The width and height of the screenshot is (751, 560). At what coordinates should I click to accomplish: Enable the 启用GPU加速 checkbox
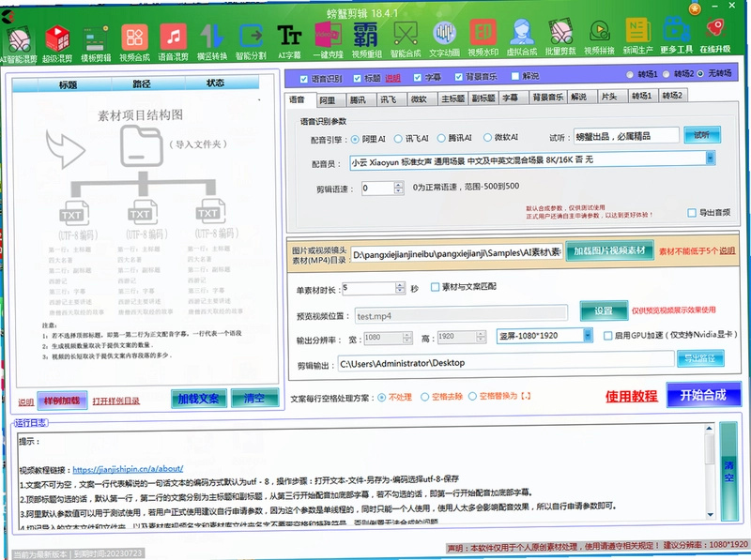pos(607,336)
